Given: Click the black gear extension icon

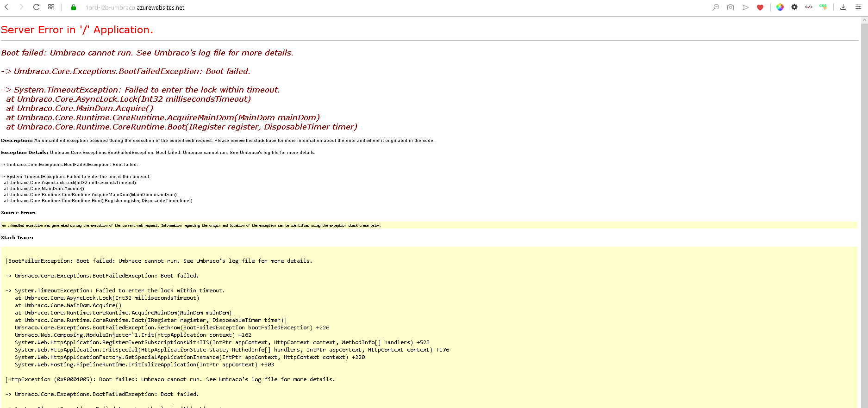Looking at the screenshot, I should tap(794, 7).
